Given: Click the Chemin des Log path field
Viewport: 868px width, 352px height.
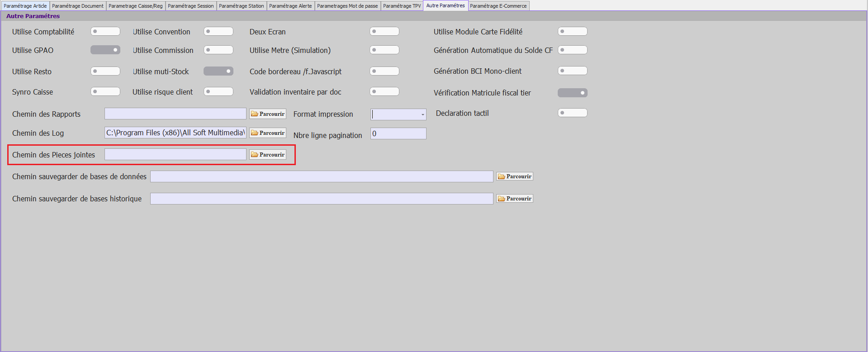Looking at the screenshot, I should (175, 133).
